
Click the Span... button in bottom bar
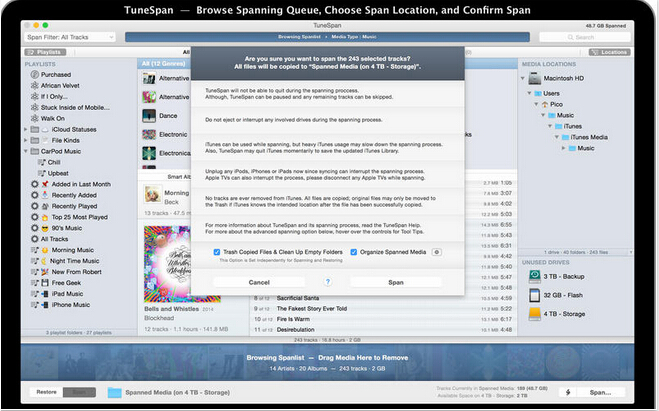600,392
